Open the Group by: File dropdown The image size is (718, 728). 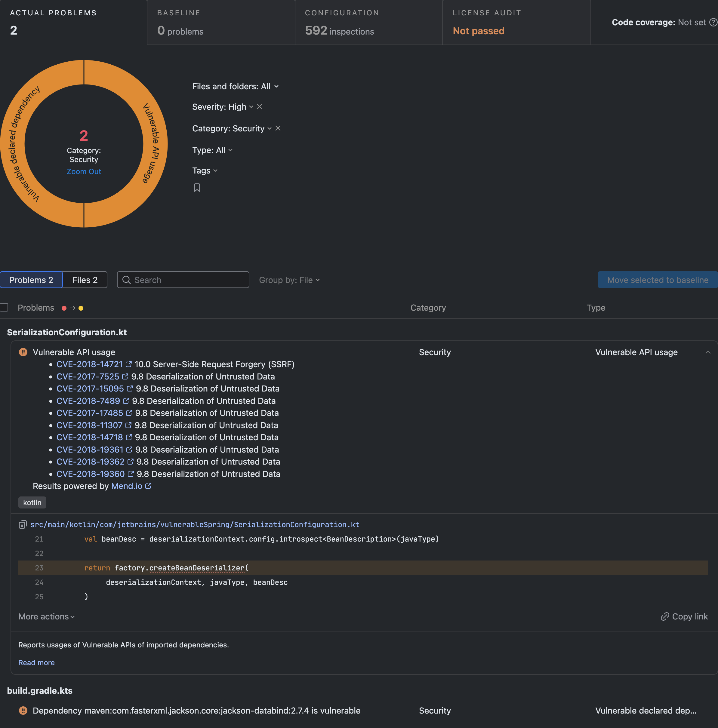(x=289, y=280)
